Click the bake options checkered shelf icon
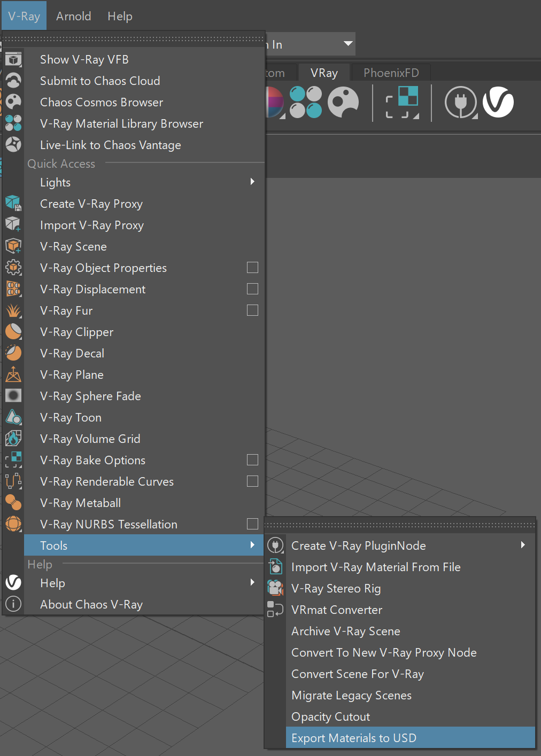The height and width of the screenshot is (756, 541). [402, 102]
